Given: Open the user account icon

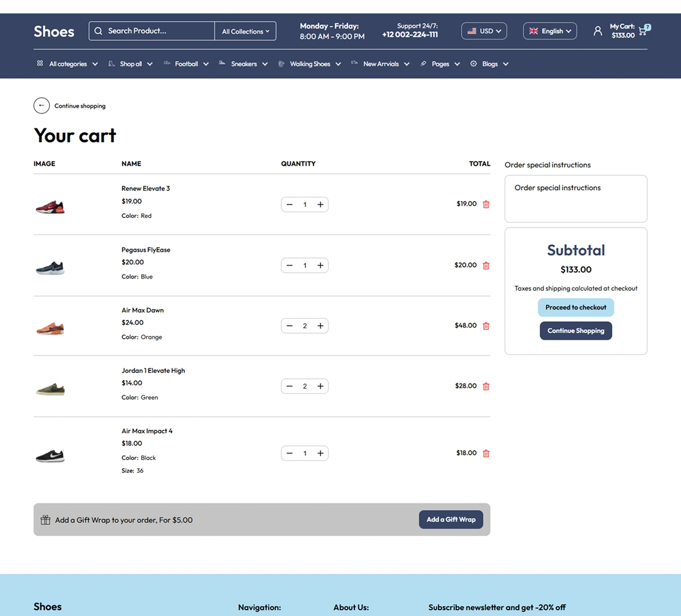Looking at the screenshot, I should (597, 31).
